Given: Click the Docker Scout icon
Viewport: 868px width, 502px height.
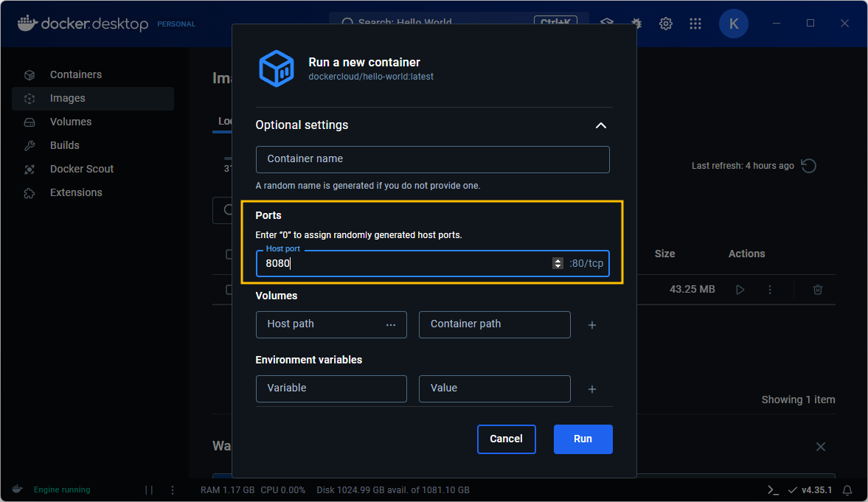Looking at the screenshot, I should 29,170.
